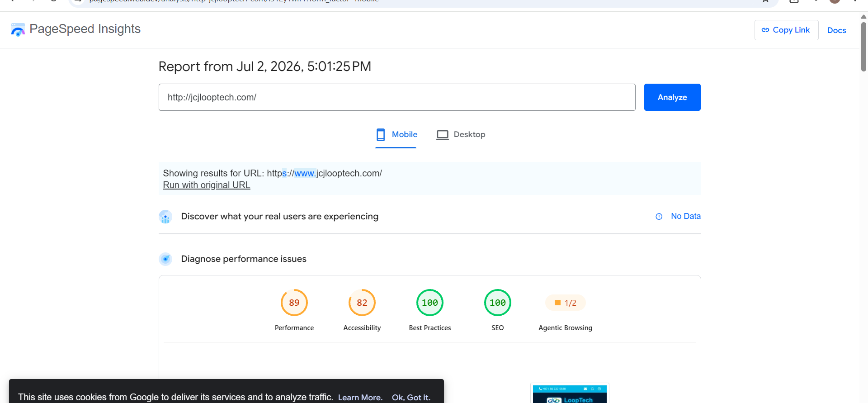Viewport: 868px width, 403px height.
Task: Click the Performance label
Action: click(x=294, y=328)
